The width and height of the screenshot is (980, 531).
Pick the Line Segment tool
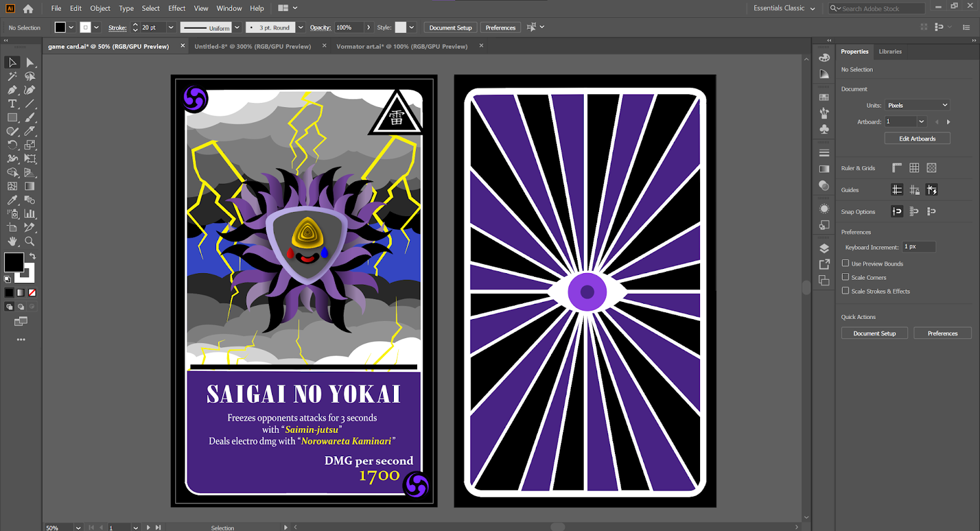[30, 104]
